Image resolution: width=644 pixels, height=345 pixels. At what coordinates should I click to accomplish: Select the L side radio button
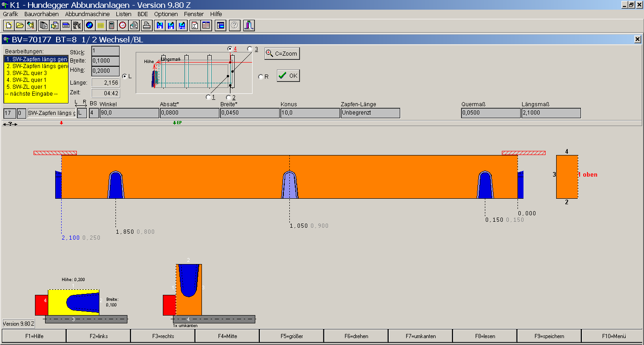125,76
